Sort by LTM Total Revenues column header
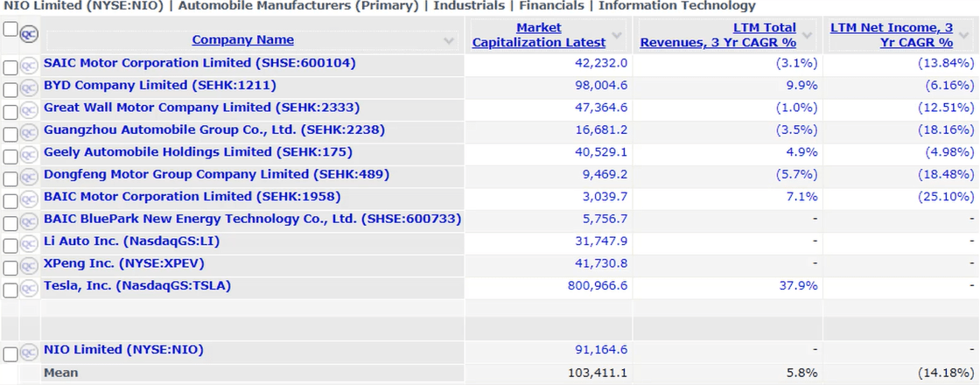Screen dimensions: 980x385 tap(718, 35)
